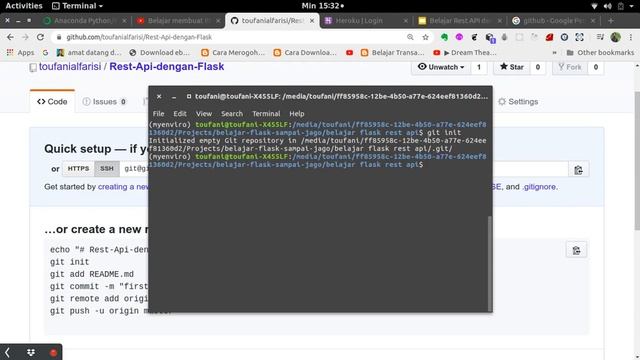The image size is (640, 360).
Task: Copy the new repository commands snippet
Action: tap(576, 250)
